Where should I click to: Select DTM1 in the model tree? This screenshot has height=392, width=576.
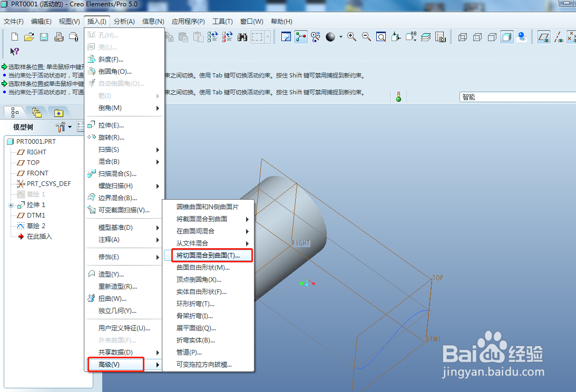tap(36, 215)
